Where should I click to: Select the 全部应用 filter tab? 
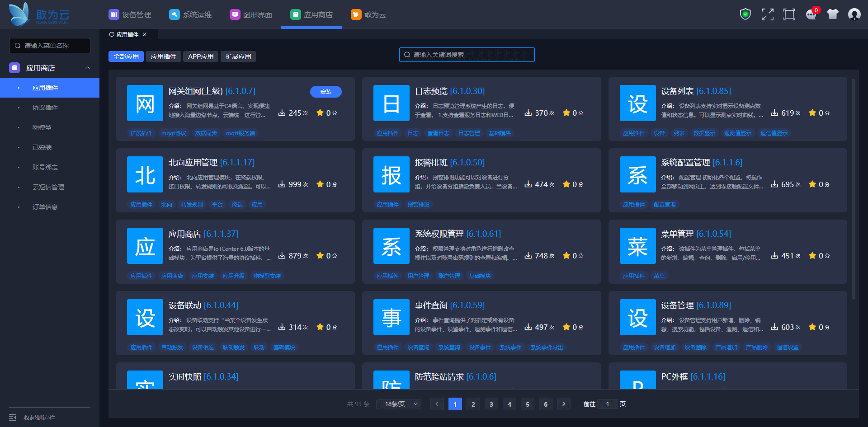click(x=126, y=56)
